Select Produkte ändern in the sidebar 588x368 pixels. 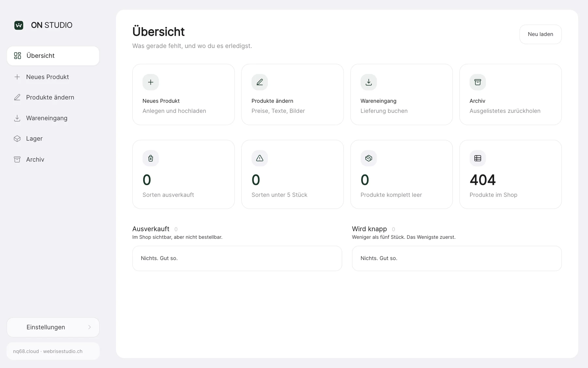[x=53, y=97]
